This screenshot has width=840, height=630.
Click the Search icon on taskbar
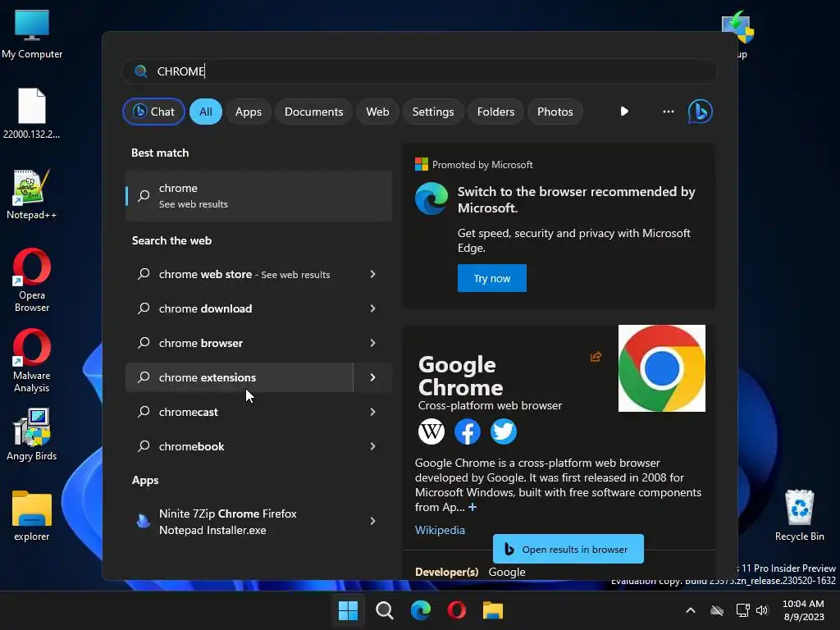coord(384,610)
